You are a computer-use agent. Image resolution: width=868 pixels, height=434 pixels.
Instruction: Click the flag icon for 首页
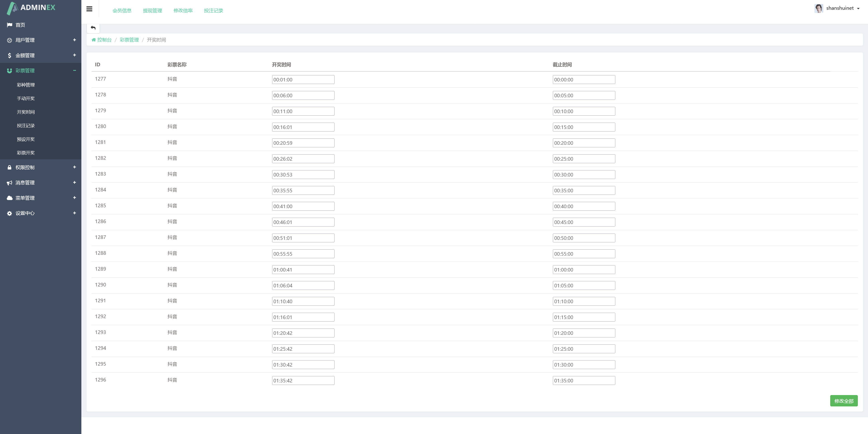9,25
